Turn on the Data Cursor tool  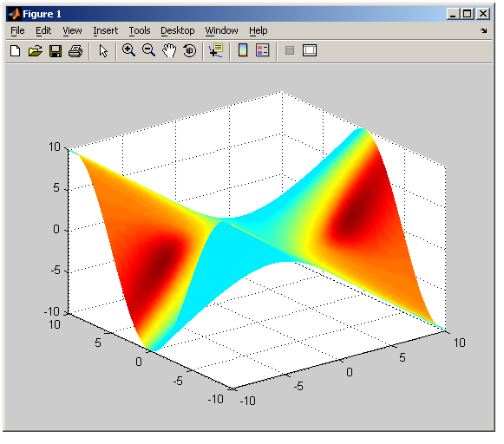pos(216,50)
